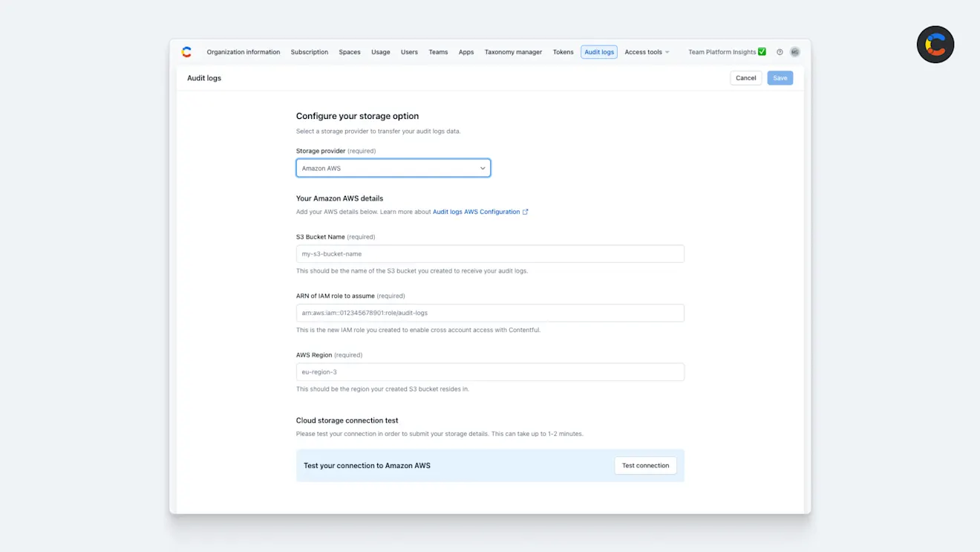Image resolution: width=980 pixels, height=552 pixels.
Task: Click the AWS Region input field
Action: (x=490, y=371)
